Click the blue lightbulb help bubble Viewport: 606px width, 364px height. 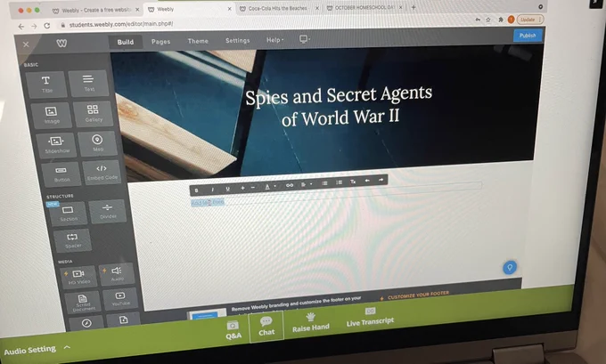510,267
